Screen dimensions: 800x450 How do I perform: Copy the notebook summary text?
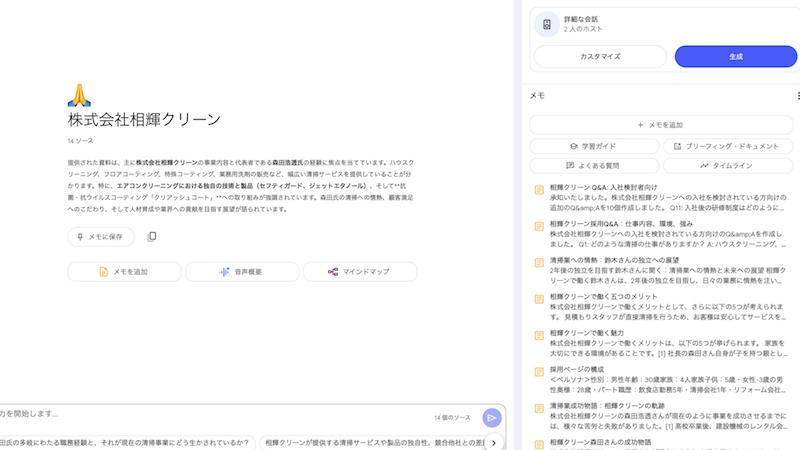[x=152, y=237]
